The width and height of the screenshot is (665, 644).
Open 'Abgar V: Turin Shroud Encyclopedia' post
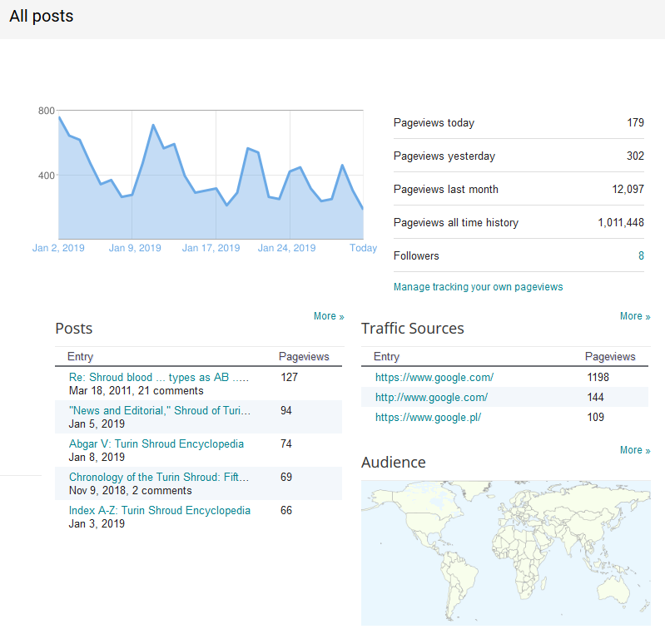[x=156, y=443]
